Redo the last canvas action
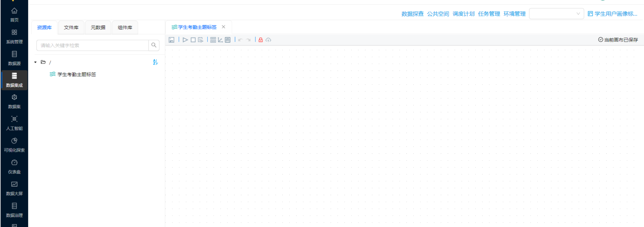This screenshot has height=227, width=644. tap(248, 40)
